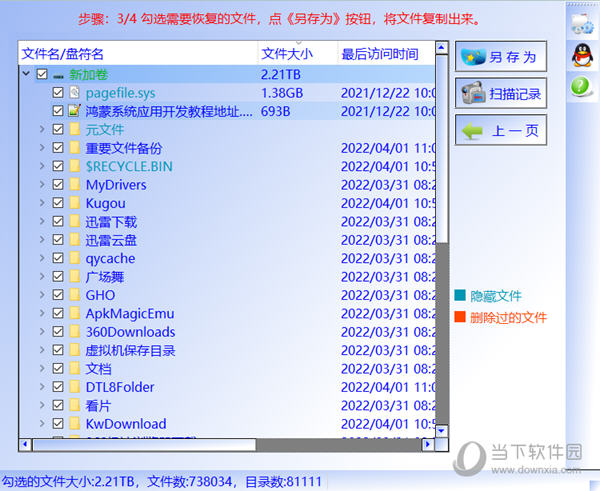The height and width of the screenshot is (491, 600).
Task: Click the scroll-up arrow of file list
Action: 442,48
